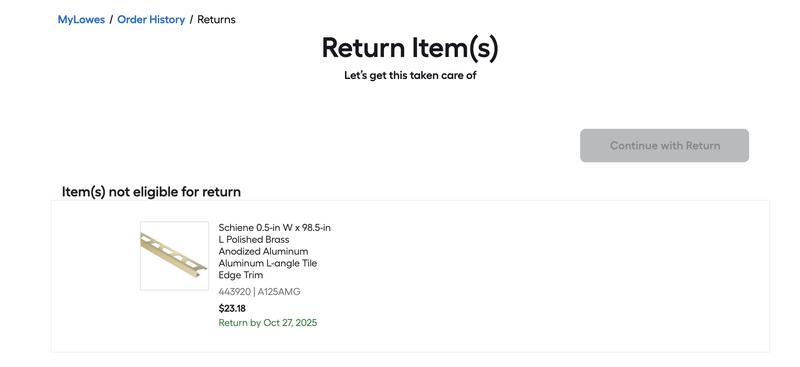This screenshot has height=367, width=800.
Task: Click the Return Item(s) page heading
Action: [x=410, y=48]
